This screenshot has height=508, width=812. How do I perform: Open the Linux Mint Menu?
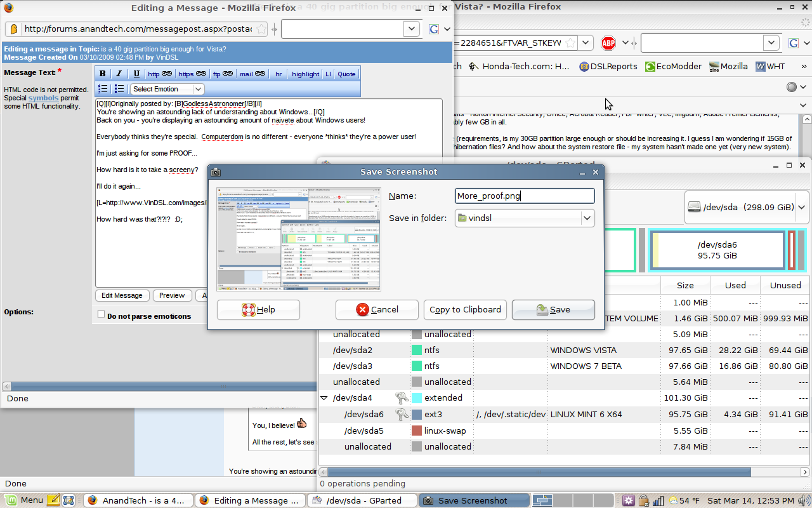(24, 500)
